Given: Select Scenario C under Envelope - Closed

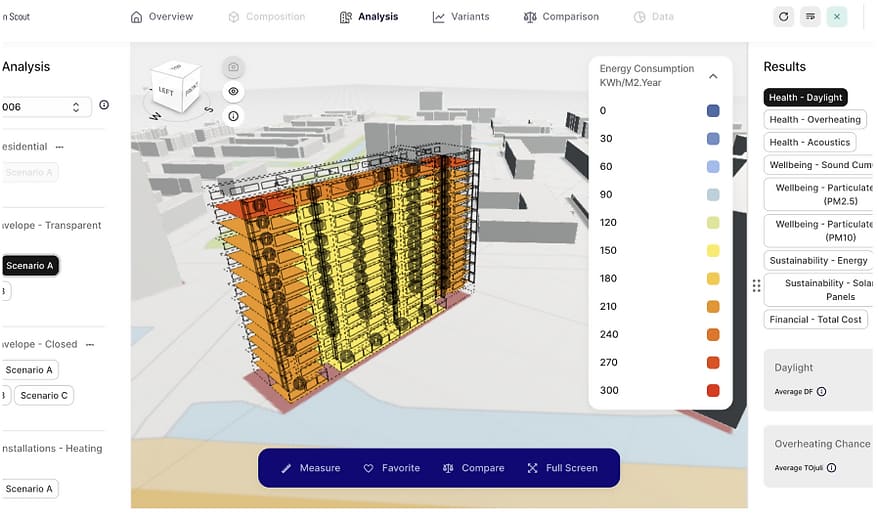Looking at the screenshot, I should pos(44,396).
